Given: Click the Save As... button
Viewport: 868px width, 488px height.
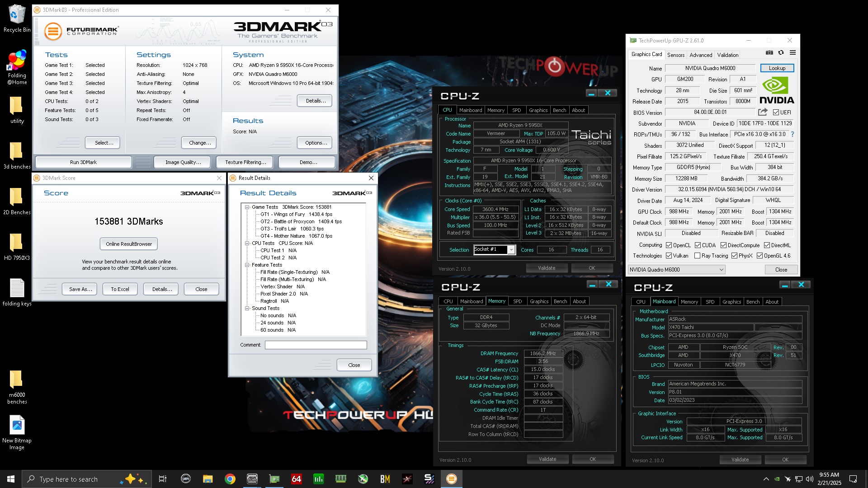Looking at the screenshot, I should pyautogui.click(x=80, y=289).
